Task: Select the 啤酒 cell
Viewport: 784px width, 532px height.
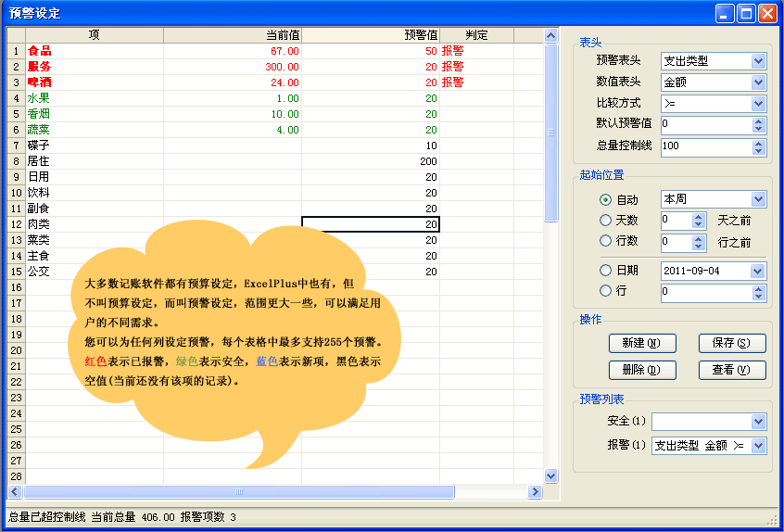Action: coord(95,82)
